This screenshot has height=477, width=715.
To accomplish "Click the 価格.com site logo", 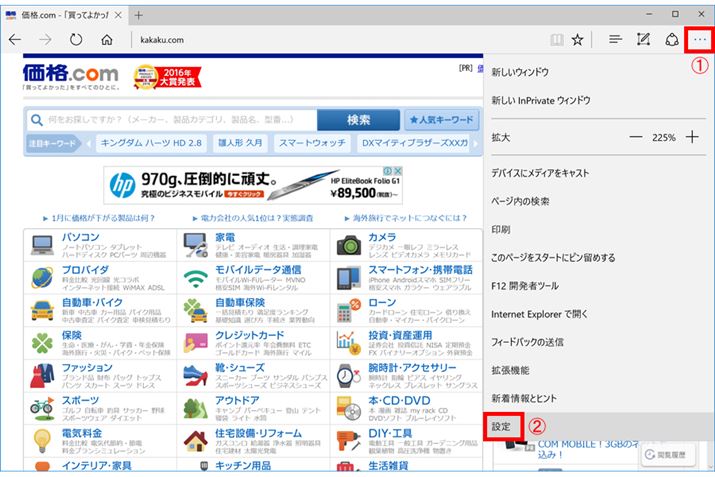I will pos(71,76).
